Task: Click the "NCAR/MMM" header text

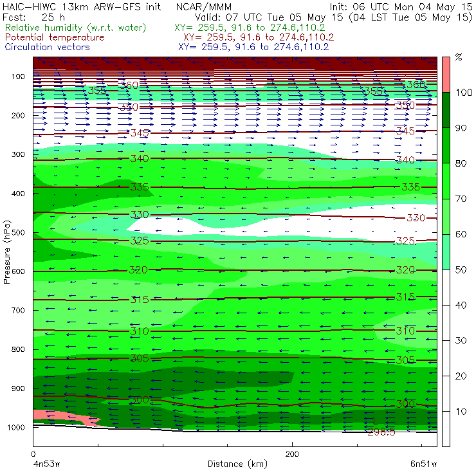Action: coord(204,6)
